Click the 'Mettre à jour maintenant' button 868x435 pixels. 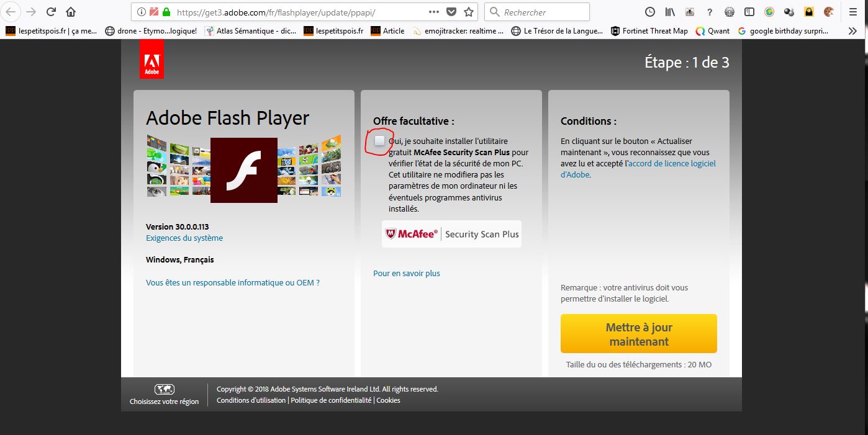[638, 334]
